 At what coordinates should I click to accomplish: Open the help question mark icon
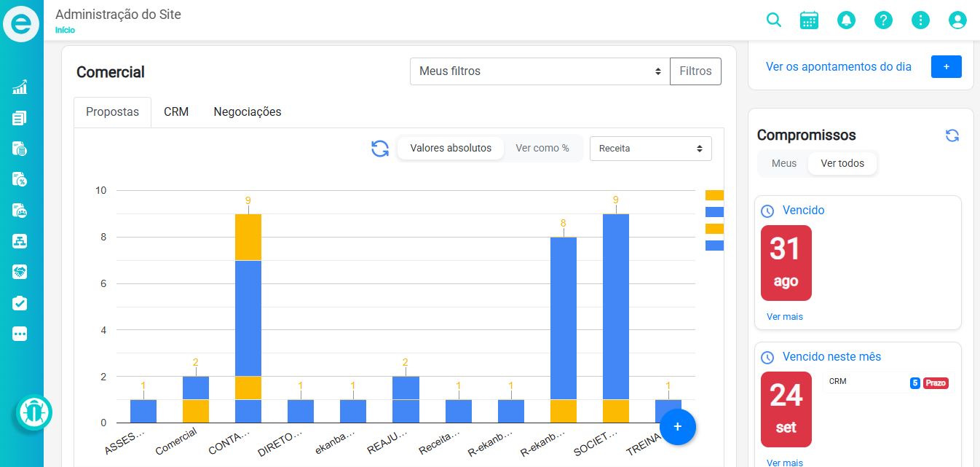pyautogui.click(x=883, y=20)
